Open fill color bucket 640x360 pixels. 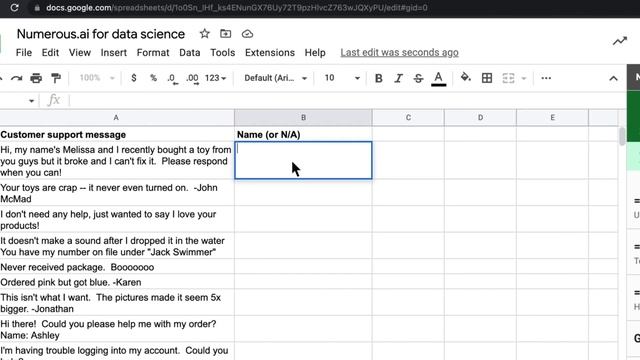pos(465,78)
